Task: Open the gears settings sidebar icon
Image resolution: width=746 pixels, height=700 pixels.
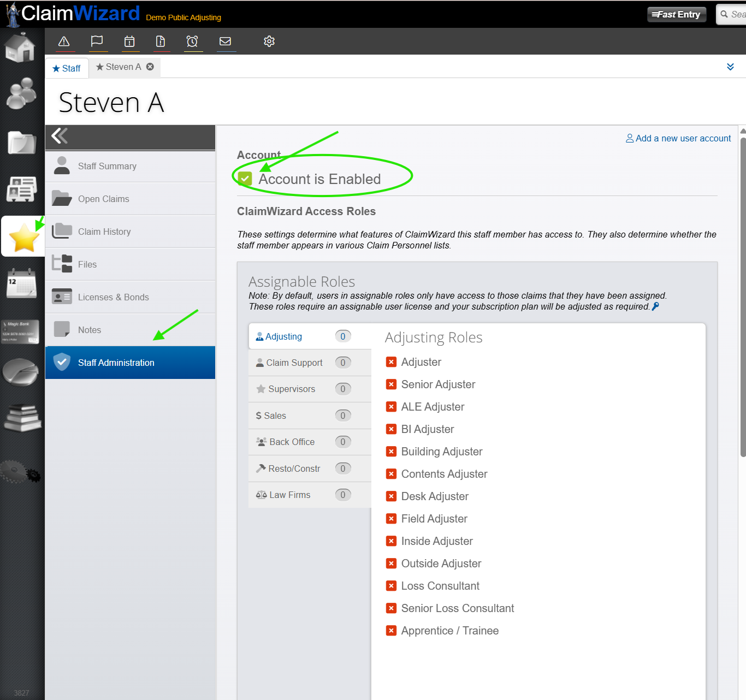Action: (21, 472)
